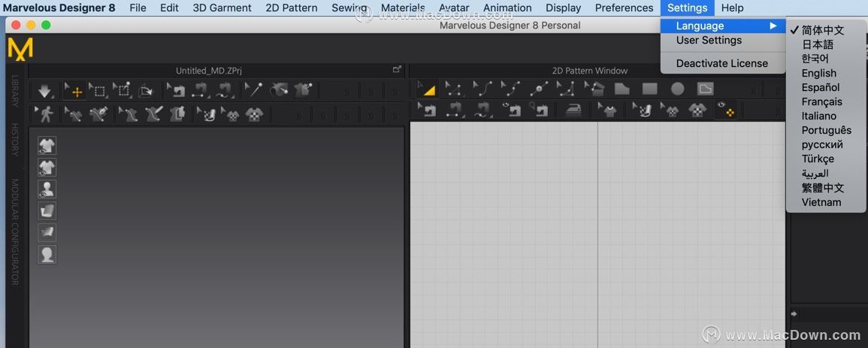868x348 pixels.
Task: Open the Help menu
Action: pos(733,8)
